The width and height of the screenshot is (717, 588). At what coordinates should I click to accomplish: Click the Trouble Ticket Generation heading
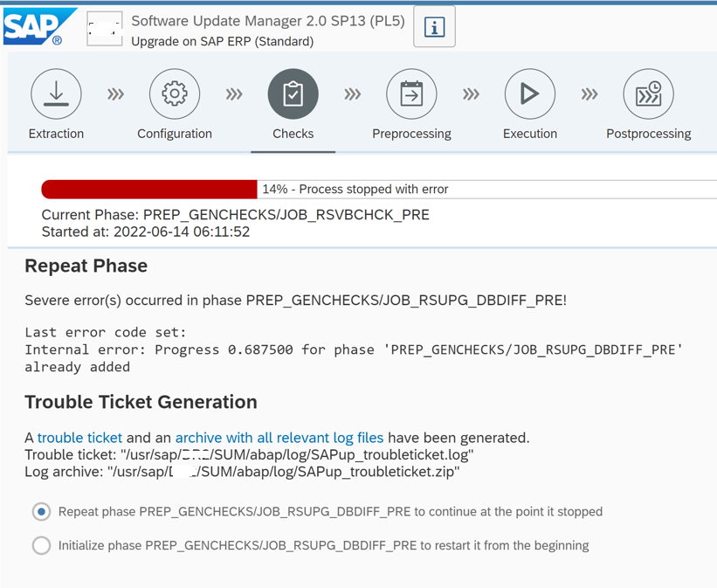(x=141, y=402)
